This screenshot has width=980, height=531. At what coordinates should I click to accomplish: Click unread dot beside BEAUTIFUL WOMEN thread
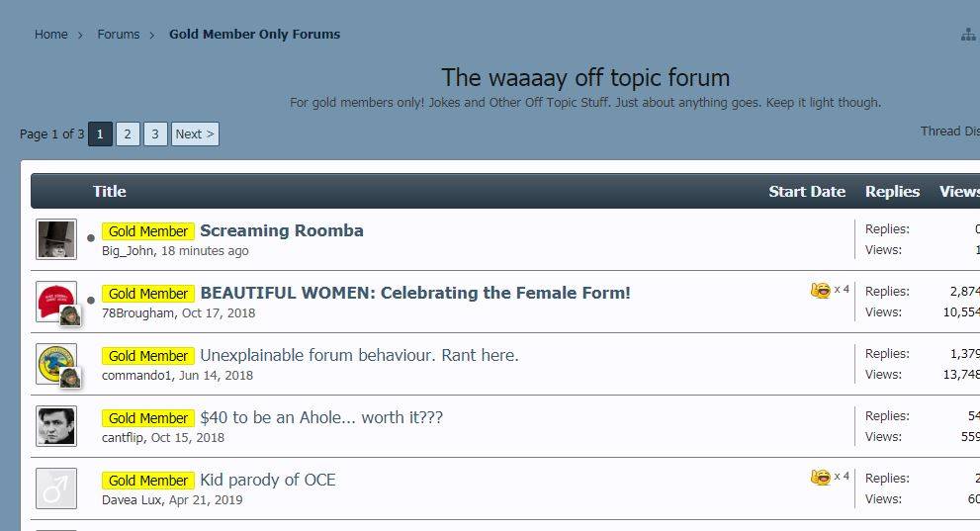tap(91, 301)
